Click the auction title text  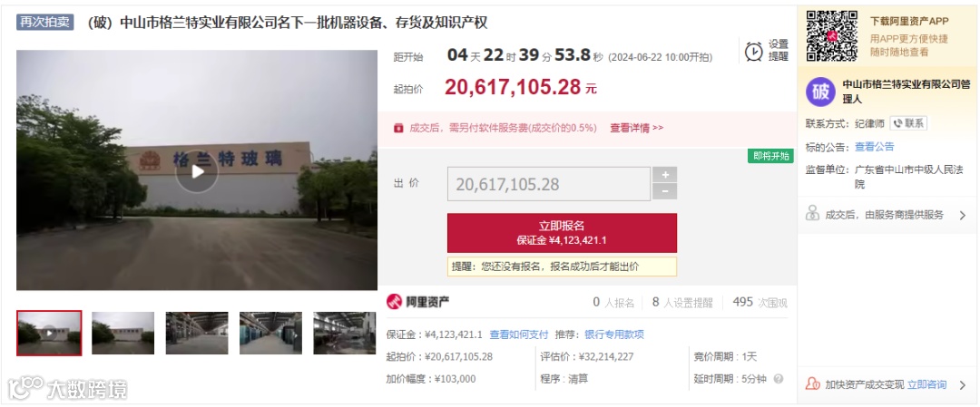pos(288,23)
